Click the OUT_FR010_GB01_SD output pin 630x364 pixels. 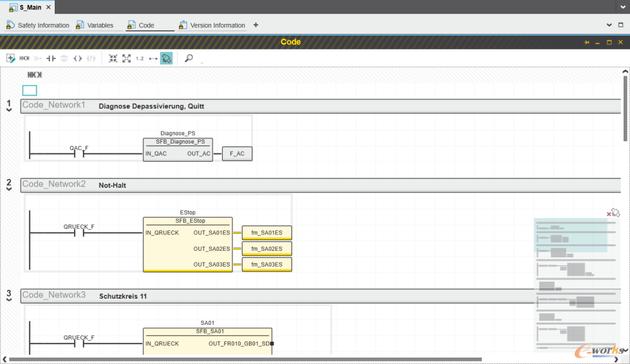click(239, 344)
